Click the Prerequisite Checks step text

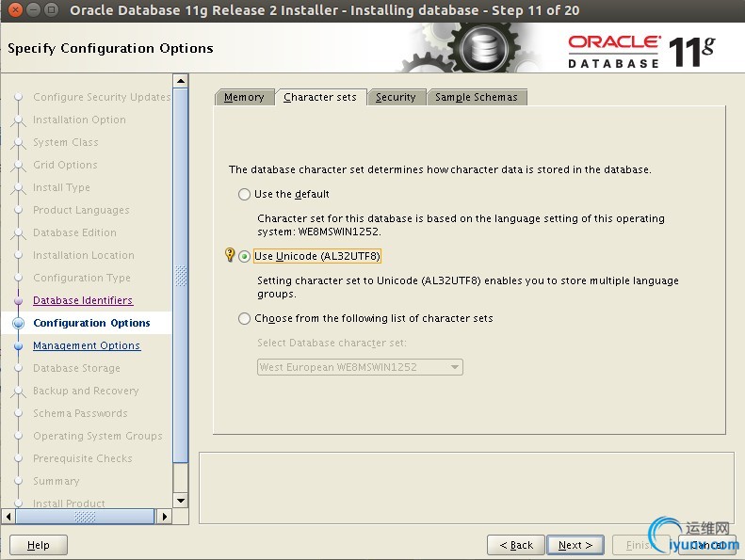(83, 458)
